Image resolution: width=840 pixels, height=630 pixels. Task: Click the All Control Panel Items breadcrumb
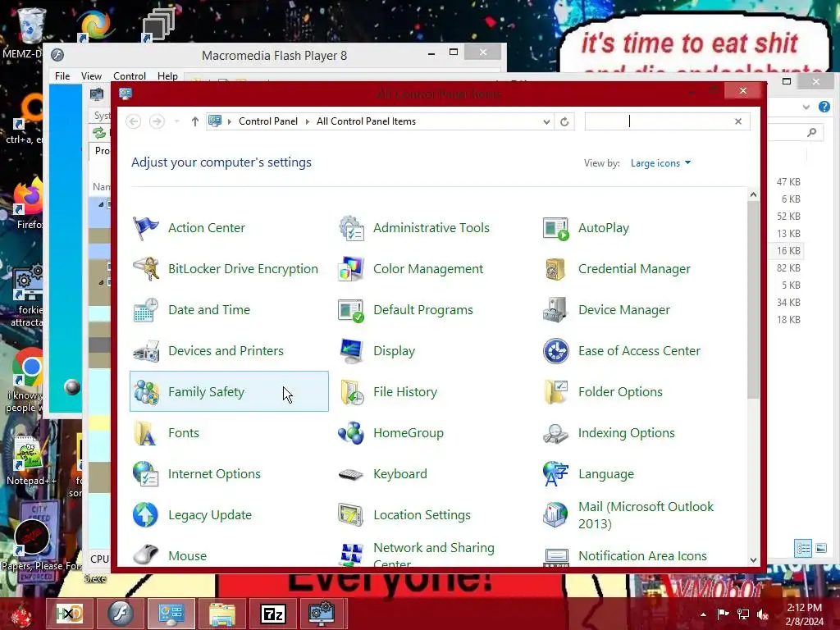click(x=366, y=121)
